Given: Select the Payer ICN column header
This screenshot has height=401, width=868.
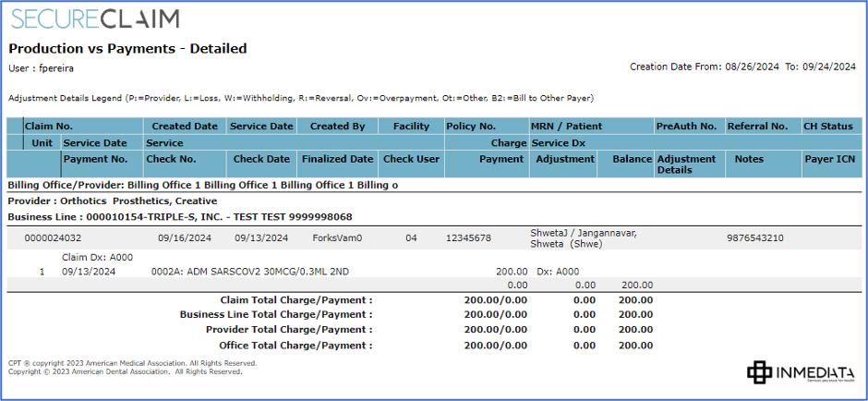Looking at the screenshot, I should click(829, 160).
